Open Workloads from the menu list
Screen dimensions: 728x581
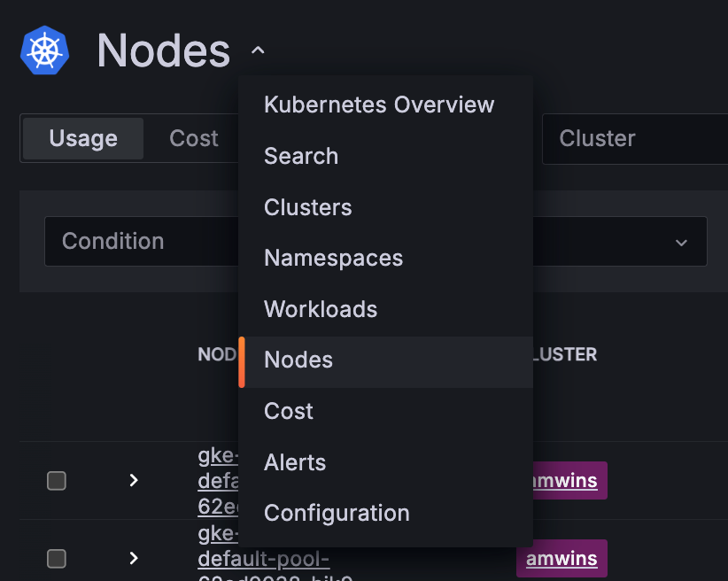coord(321,309)
